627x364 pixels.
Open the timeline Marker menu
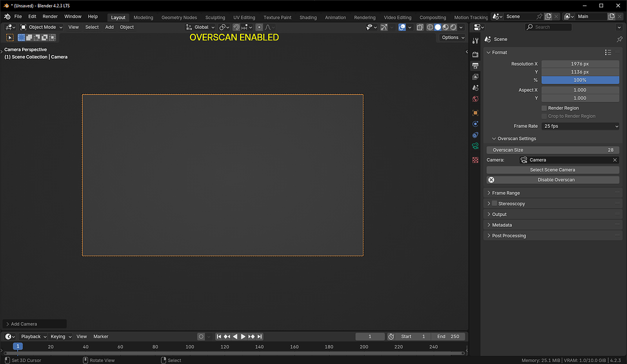(101, 336)
